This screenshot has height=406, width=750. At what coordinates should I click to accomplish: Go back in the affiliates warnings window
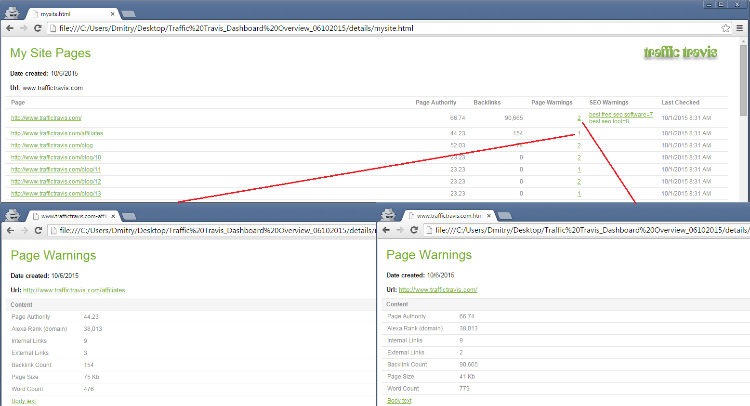pos(11,230)
